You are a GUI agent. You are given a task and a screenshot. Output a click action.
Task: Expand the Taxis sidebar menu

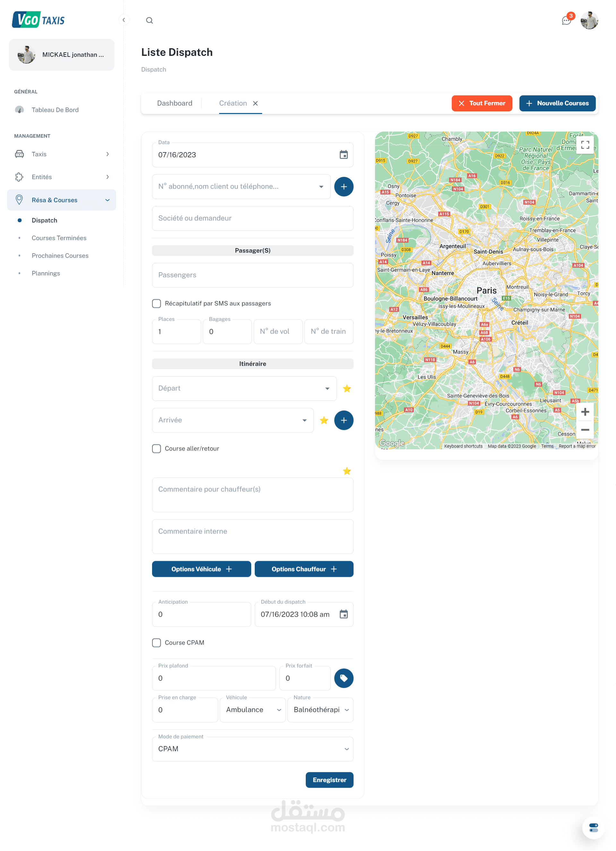tap(62, 154)
